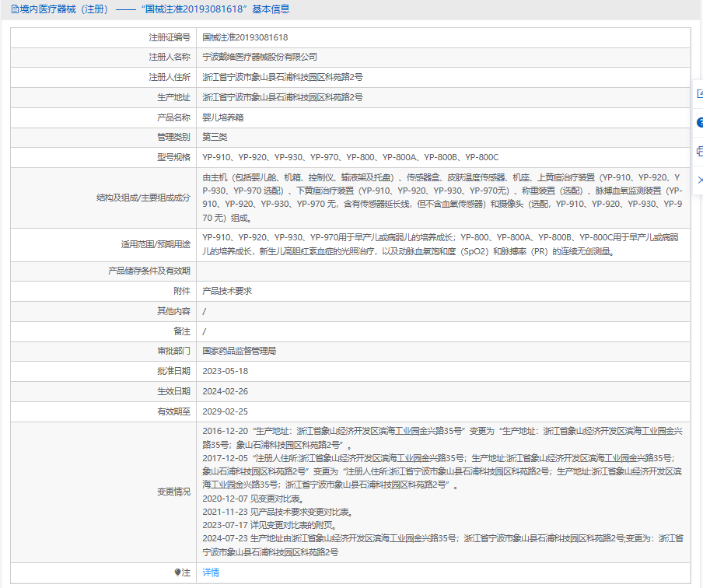The width and height of the screenshot is (703, 588).
Task: Click the 注册人名称 row label
Action: click(x=170, y=57)
